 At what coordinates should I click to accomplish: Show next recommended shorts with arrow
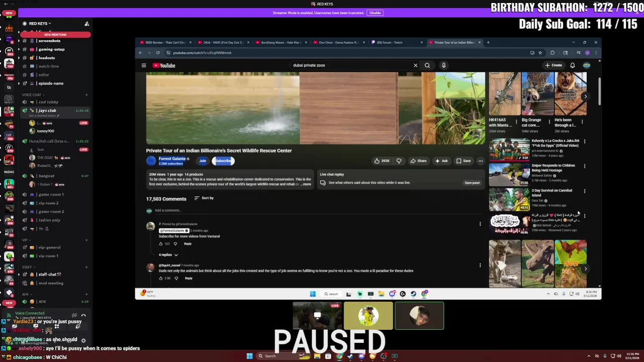click(x=585, y=97)
